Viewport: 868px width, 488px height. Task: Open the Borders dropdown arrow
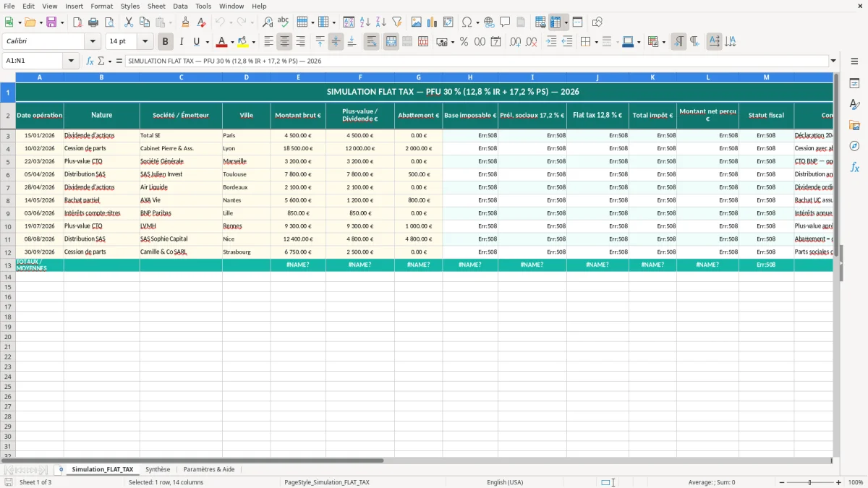(x=596, y=42)
